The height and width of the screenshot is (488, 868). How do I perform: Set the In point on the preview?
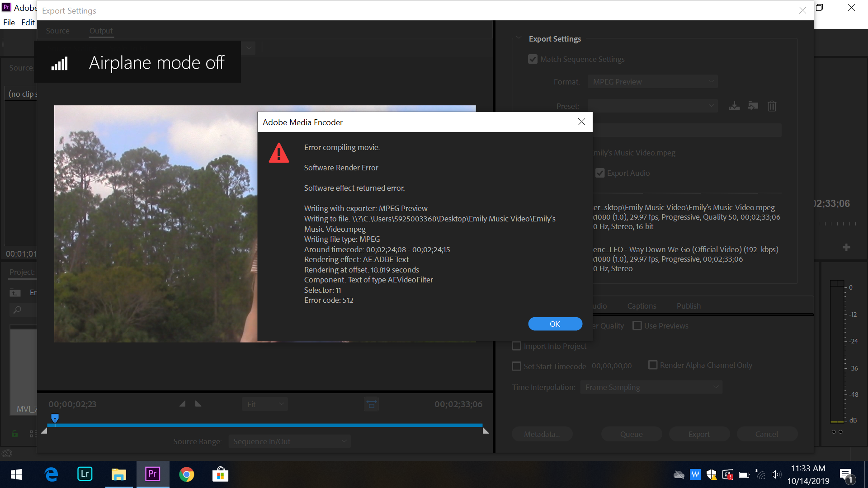(x=183, y=404)
